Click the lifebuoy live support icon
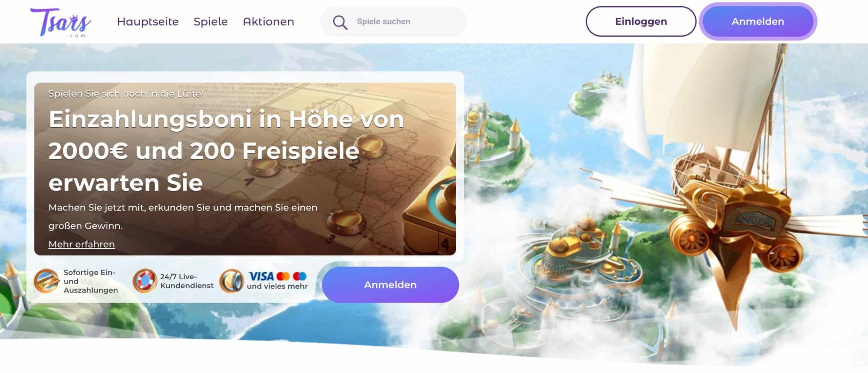This screenshot has width=868, height=373. [x=145, y=281]
